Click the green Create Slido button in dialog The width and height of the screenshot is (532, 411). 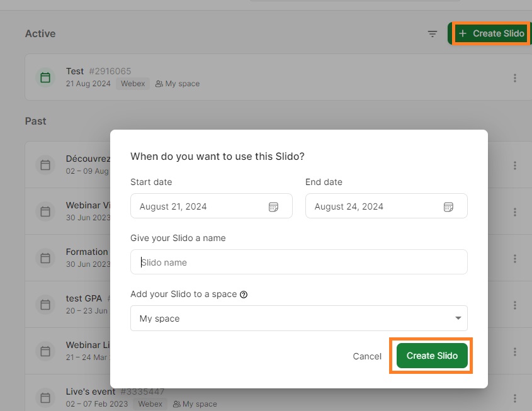pyautogui.click(x=432, y=356)
